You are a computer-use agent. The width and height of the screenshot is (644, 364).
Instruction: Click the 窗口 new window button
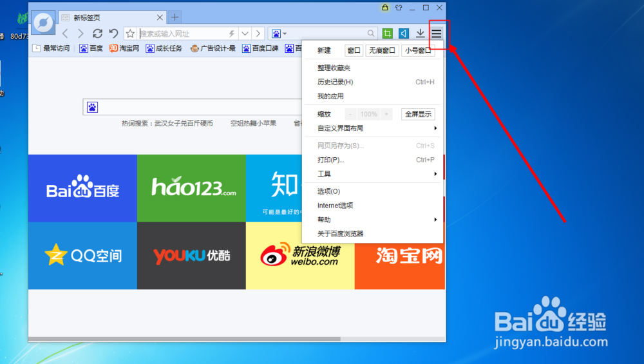pyautogui.click(x=354, y=50)
